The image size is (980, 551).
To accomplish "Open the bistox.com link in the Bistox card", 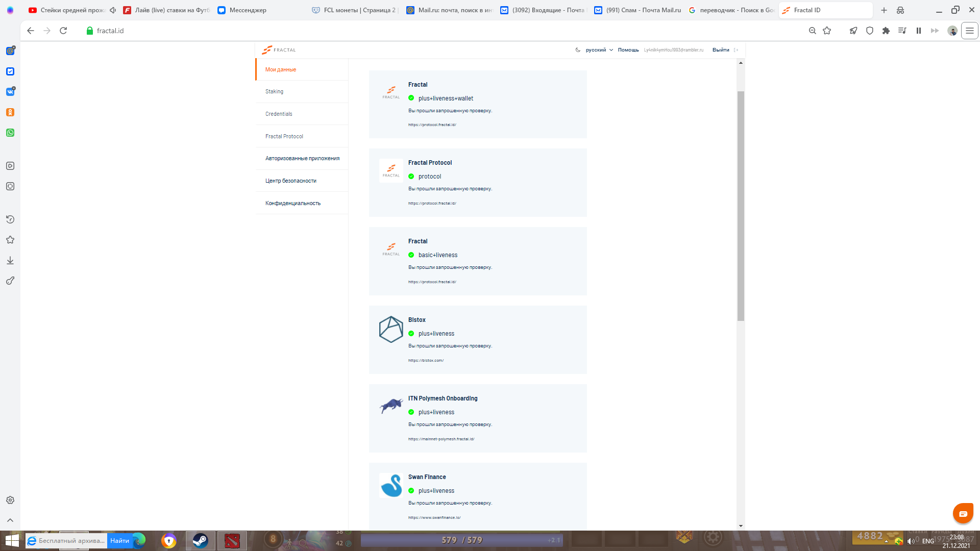I will (x=426, y=361).
